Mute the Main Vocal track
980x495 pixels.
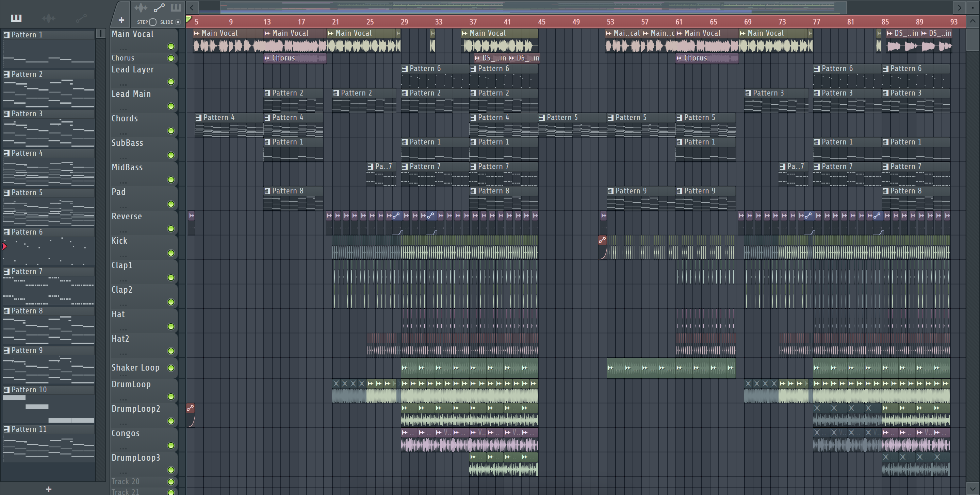[171, 46]
